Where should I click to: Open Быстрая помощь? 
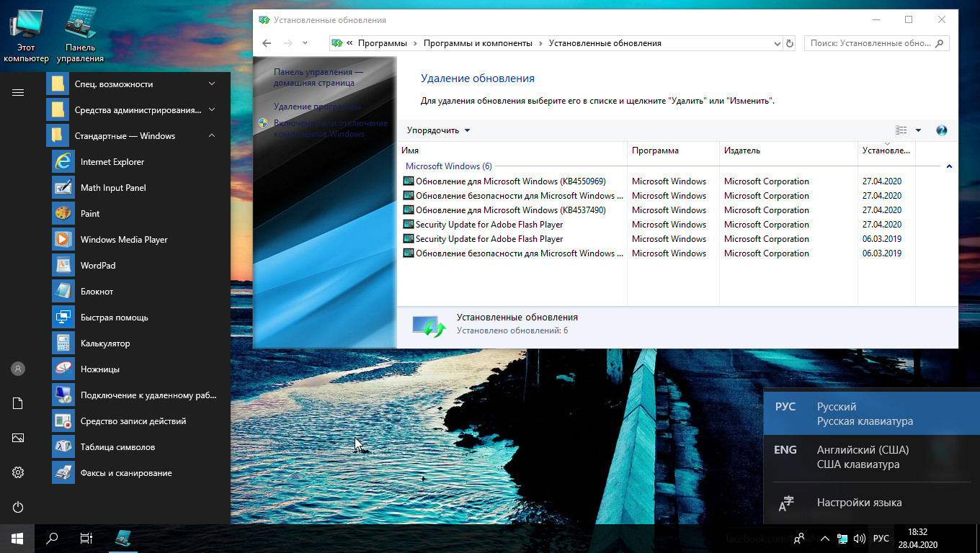134,318
